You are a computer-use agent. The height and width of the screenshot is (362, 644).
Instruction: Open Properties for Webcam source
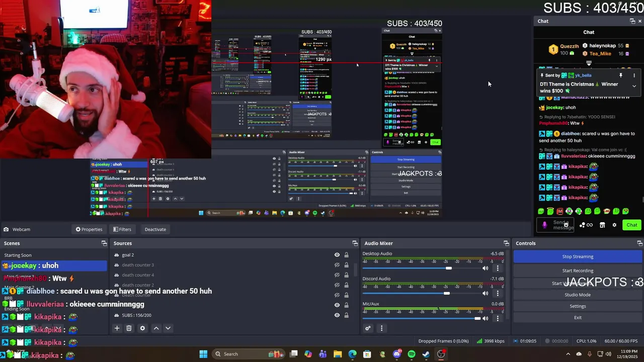(89, 229)
